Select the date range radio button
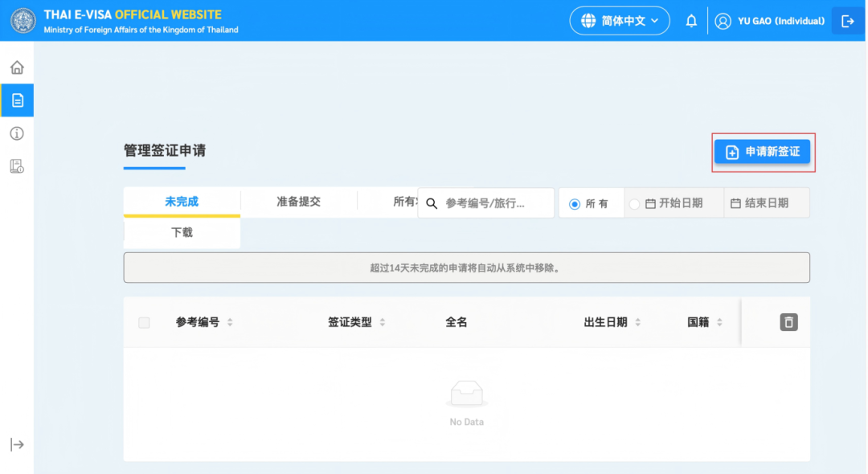 [x=634, y=204]
